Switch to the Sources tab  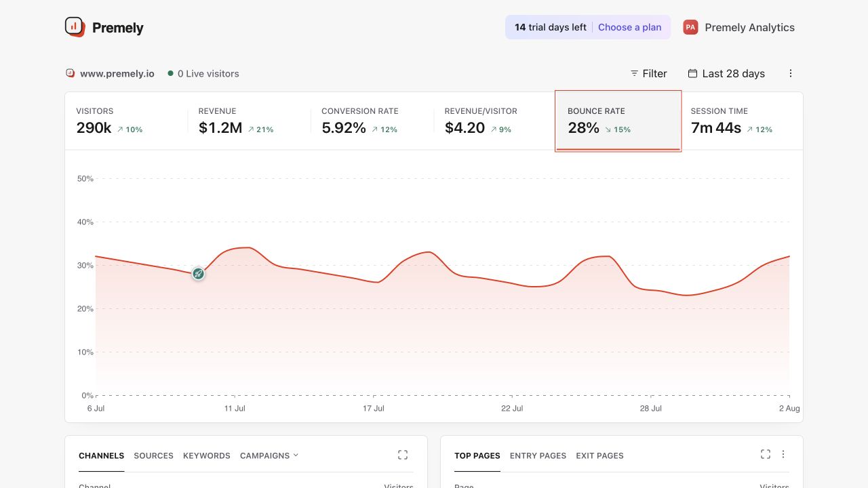[x=153, y=455]
